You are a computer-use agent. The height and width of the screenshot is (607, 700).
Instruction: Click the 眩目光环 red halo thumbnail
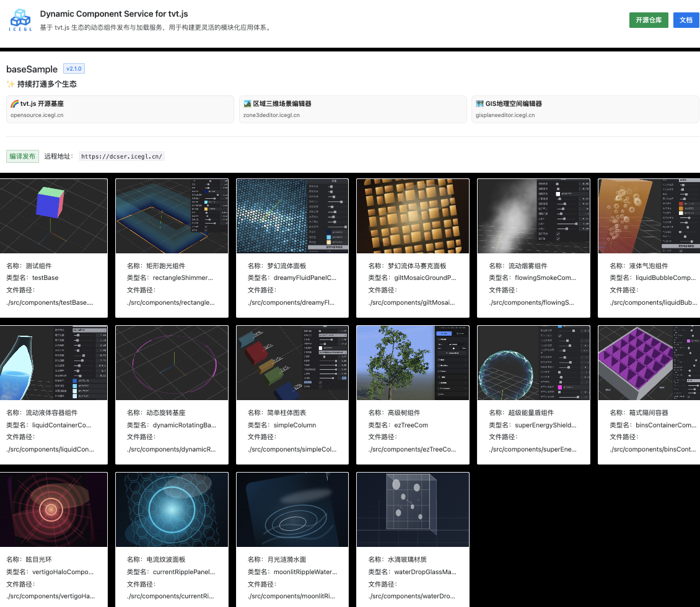(54, 510)
